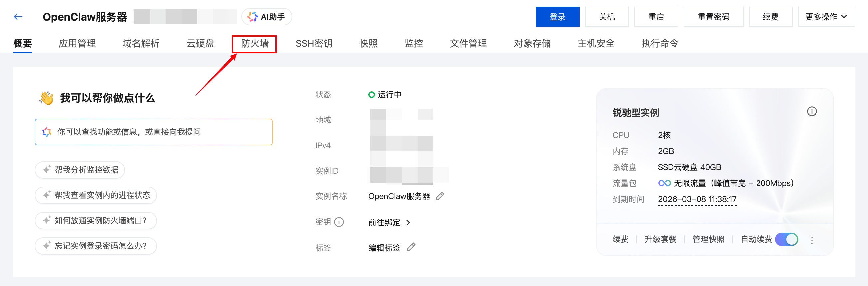Click the SSD云硬盘 40GB value
868x286 pixels.
pos(689,167)
